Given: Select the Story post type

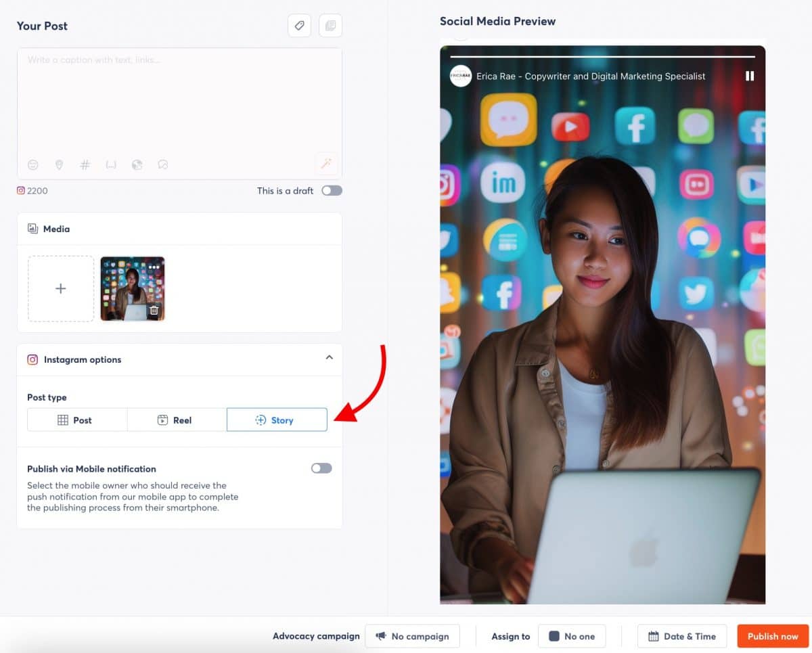Looking at the screenshot, I should 276,420.
